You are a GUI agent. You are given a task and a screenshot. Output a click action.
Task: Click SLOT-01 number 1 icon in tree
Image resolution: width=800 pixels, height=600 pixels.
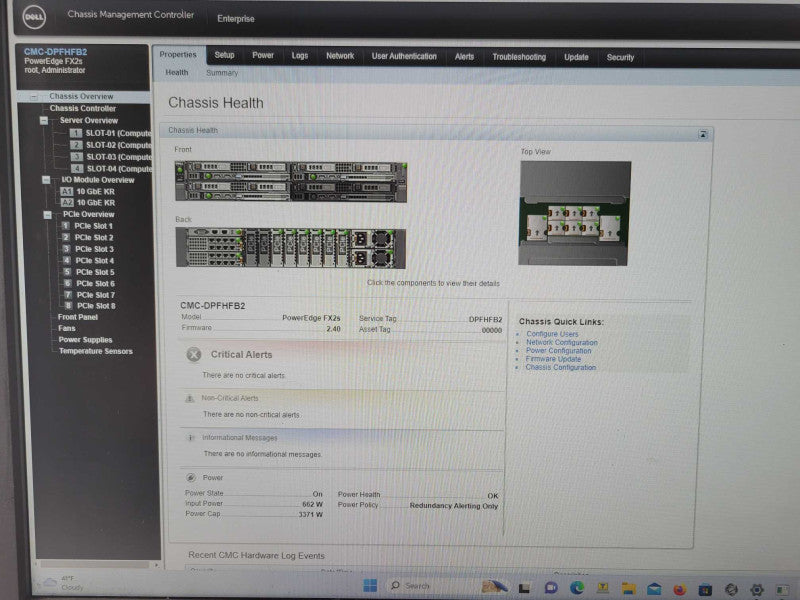pos(76,133)
